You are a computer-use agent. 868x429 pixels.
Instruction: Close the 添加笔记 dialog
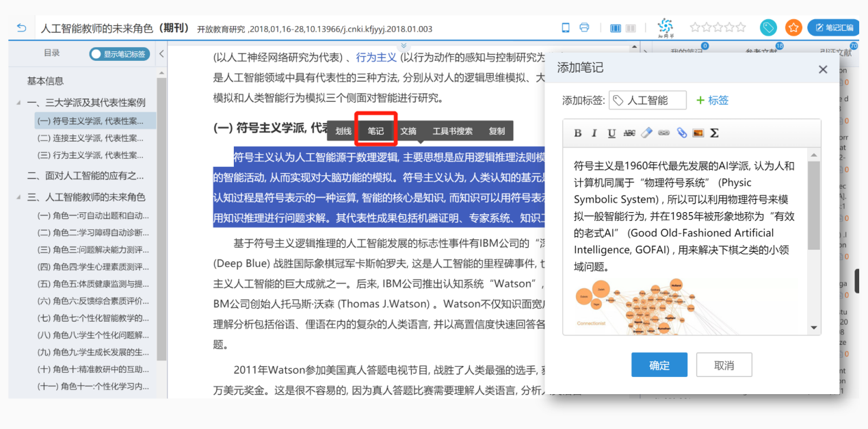pos(823,69)
